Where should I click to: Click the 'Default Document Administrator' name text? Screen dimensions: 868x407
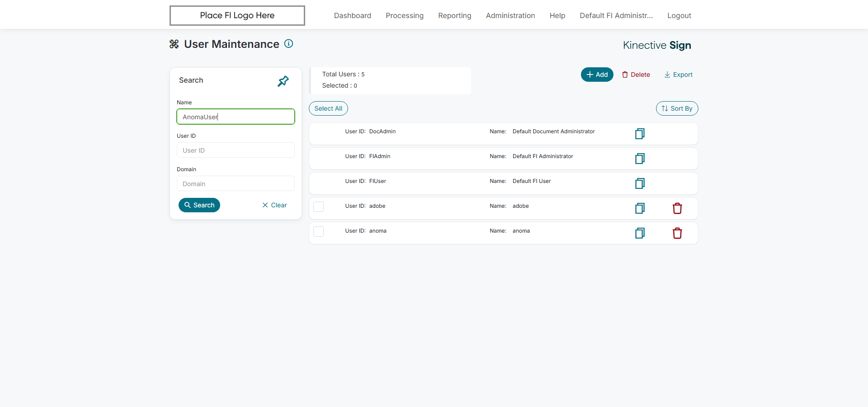coord(554,131)
